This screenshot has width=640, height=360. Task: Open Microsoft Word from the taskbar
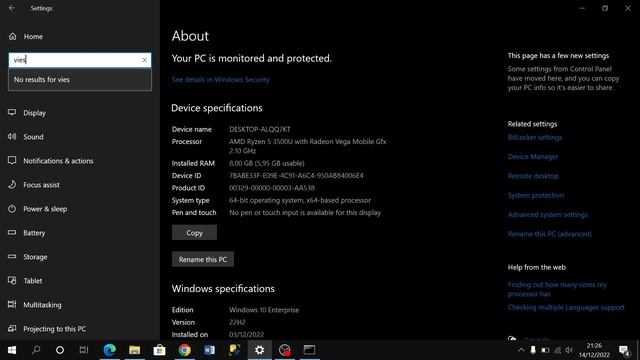click(x=209, y=350)
